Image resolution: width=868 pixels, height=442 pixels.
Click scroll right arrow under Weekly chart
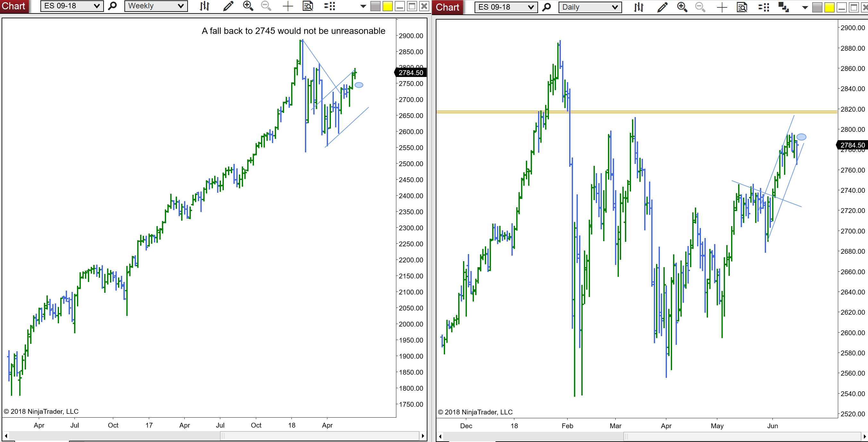point(423,436)
